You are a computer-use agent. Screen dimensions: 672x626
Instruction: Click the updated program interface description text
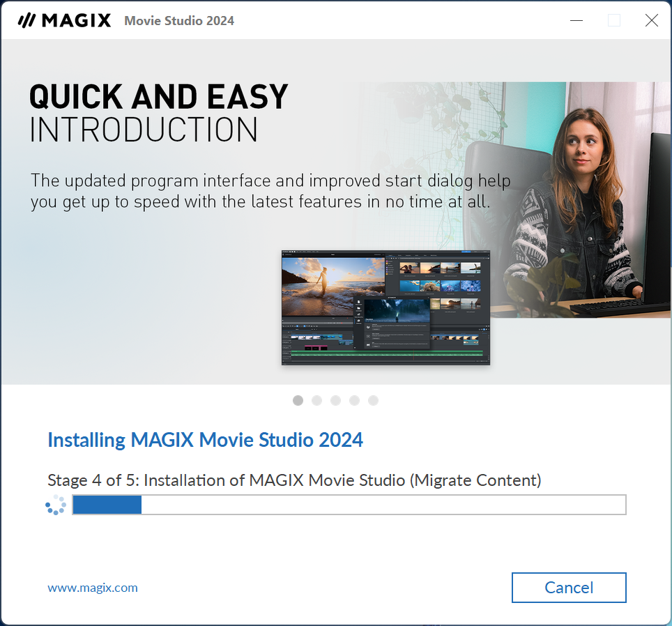coord(270,192)
